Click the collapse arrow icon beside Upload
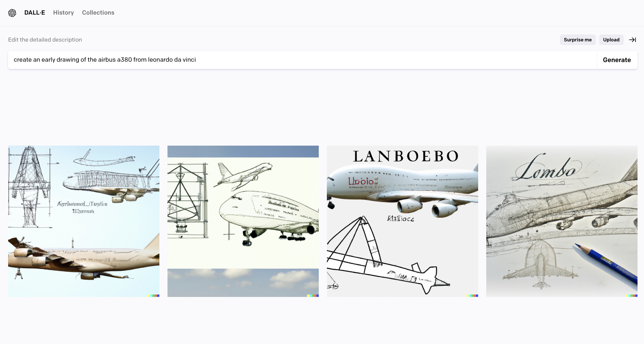Viewport: 644px width, 344px height. coord(632,40)
